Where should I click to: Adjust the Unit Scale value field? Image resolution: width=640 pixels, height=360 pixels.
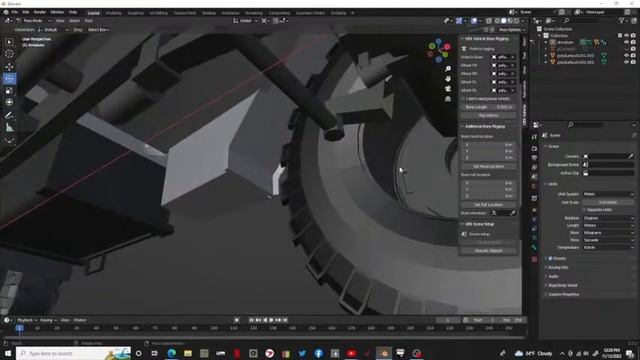coord(608,202)
